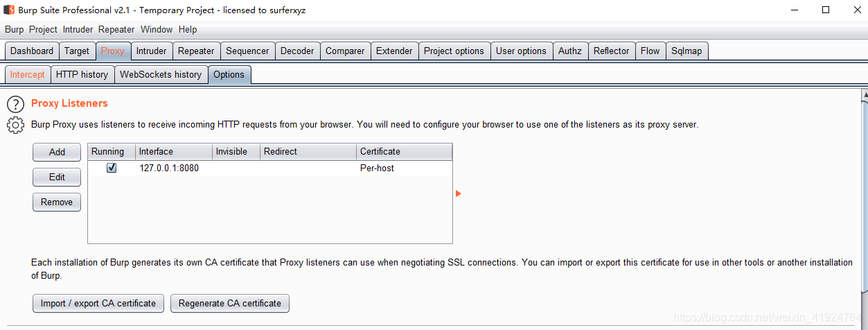
Task: Go to the Decoder tab
Action: pos(297,51)
